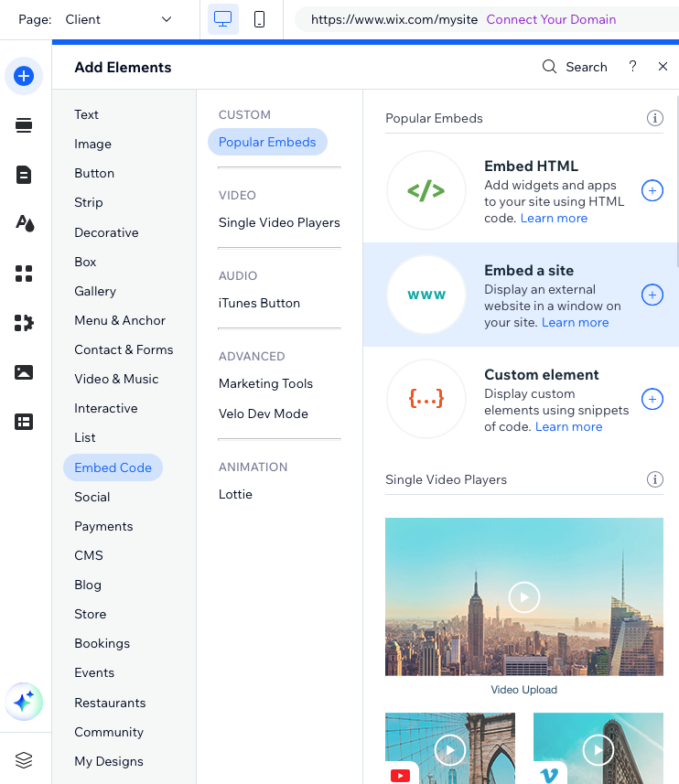Switch to mobile view icon

[x=260, y=19]
